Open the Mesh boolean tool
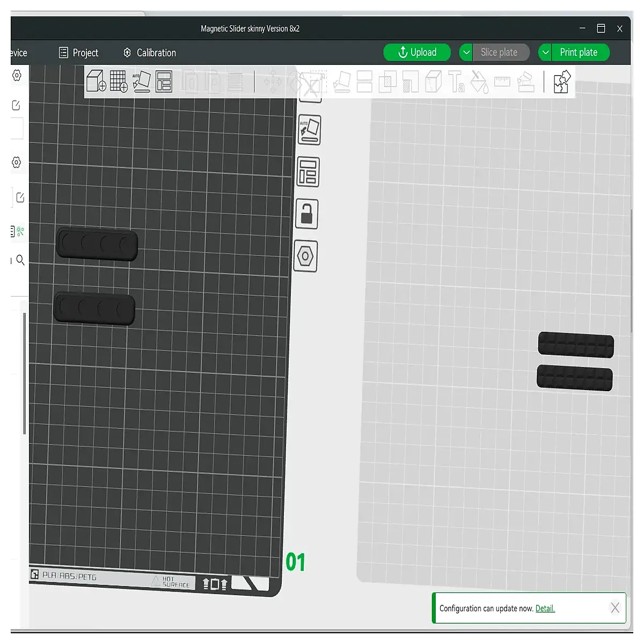The width and height of the screenshot is (644, 644). [x=387, y=82]
